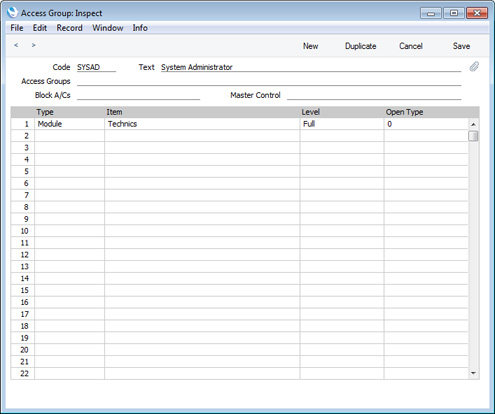Click the grid scrollbar thumb

[473, 136]
